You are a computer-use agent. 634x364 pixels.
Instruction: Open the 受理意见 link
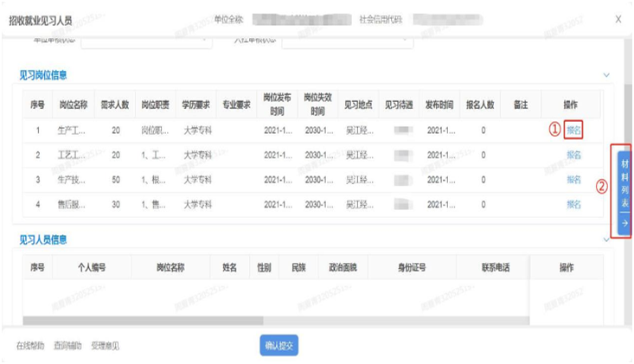click(x=105, y=347)
